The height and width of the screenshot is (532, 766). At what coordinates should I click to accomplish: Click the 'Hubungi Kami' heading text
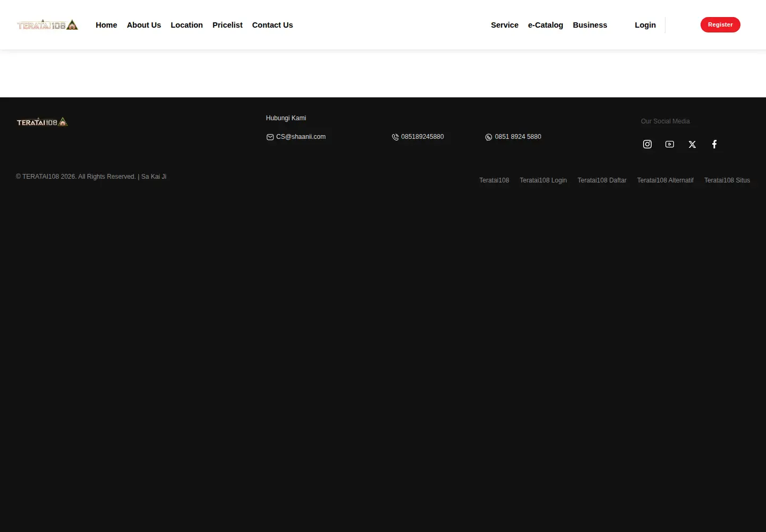pyautogui.click(x=286, y=118)
